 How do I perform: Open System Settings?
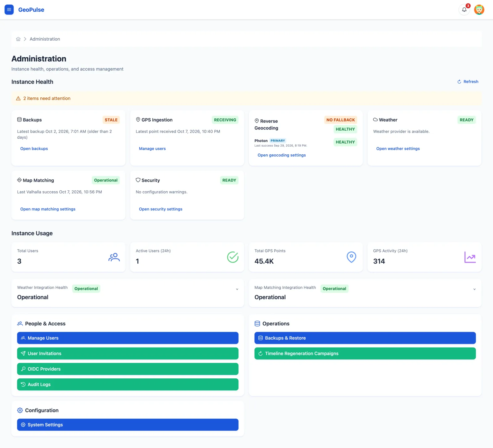pyautogui.click(x=128, y=425)
